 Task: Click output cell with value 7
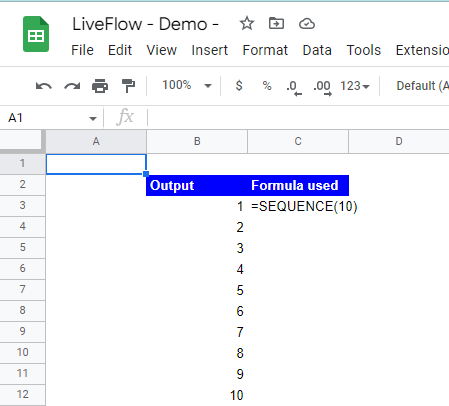coord(197,332)
